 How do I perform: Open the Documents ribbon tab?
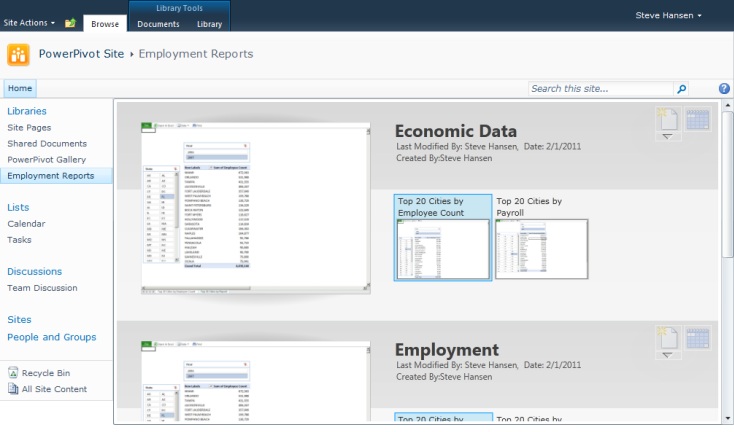158,24
